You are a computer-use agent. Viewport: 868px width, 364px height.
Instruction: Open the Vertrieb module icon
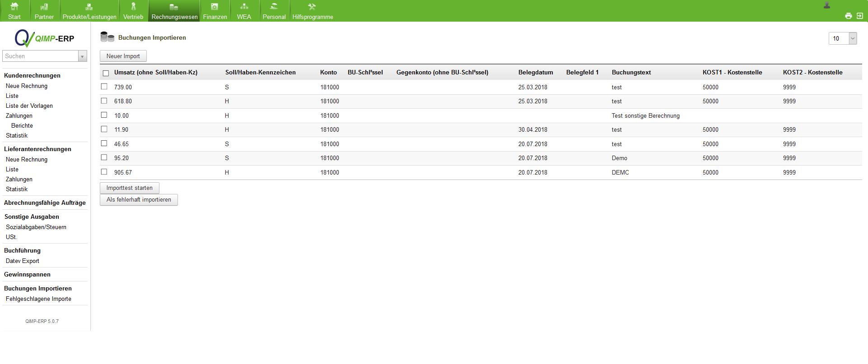point(133,7)
